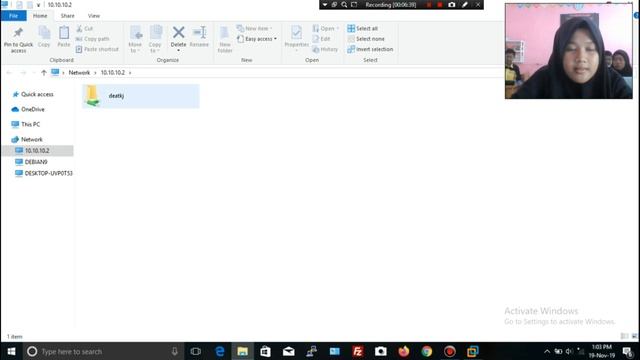640x360 pixels.
Task: Open recorder toolbar dropdown arrow
Action: point(325,5)
